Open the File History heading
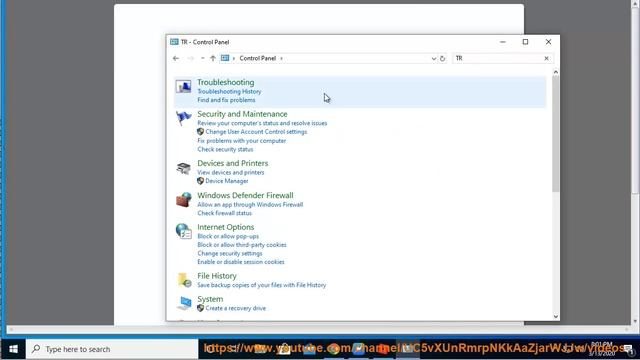Image resolution: width=640 pixels, height=360 pixels. [217, 276]
